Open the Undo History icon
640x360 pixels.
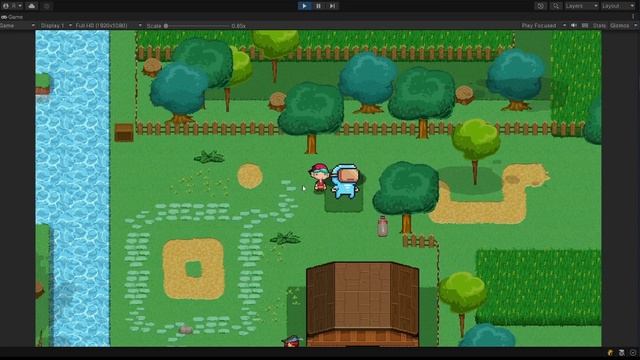coord(540,6)
